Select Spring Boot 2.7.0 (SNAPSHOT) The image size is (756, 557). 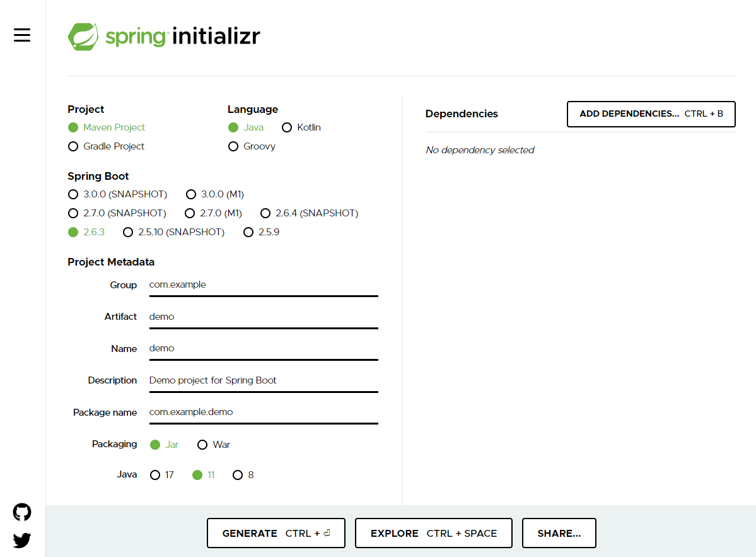(117, 213)
